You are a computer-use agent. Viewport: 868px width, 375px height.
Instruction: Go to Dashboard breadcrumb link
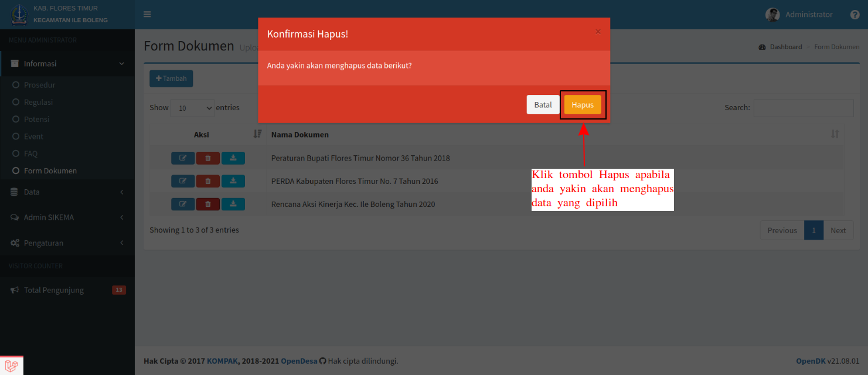point(786,47)
